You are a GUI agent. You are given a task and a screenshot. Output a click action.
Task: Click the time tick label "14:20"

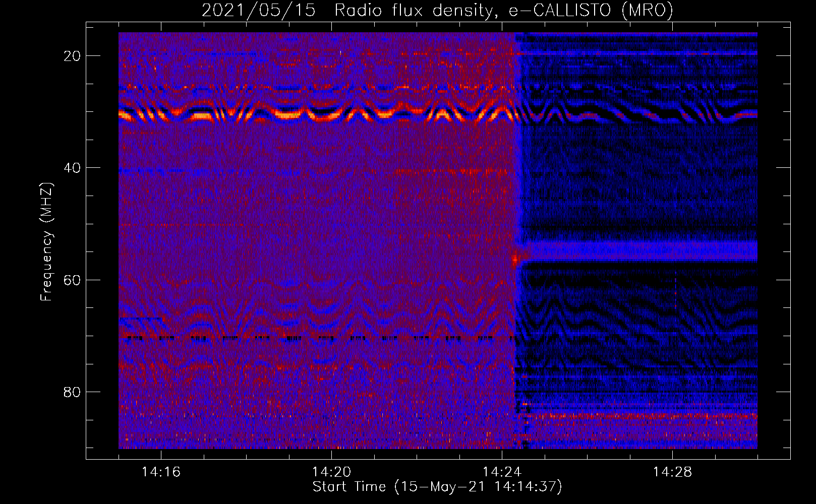[x=331, y=472]
